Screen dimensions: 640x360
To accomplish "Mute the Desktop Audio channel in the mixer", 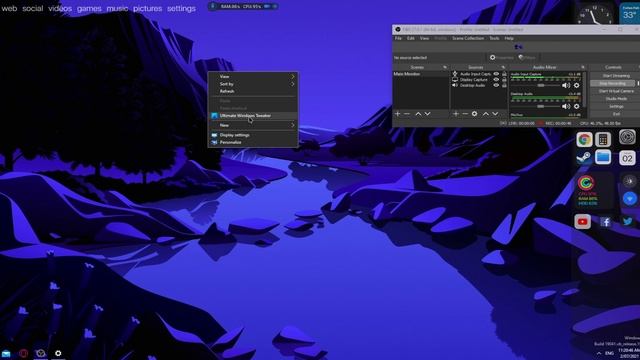I will point(566,106).
